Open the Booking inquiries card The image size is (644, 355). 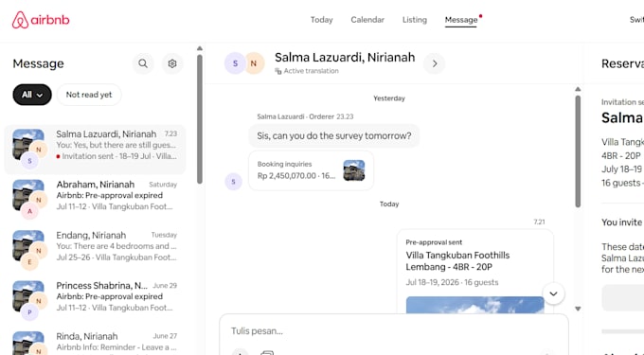[311, 170]
